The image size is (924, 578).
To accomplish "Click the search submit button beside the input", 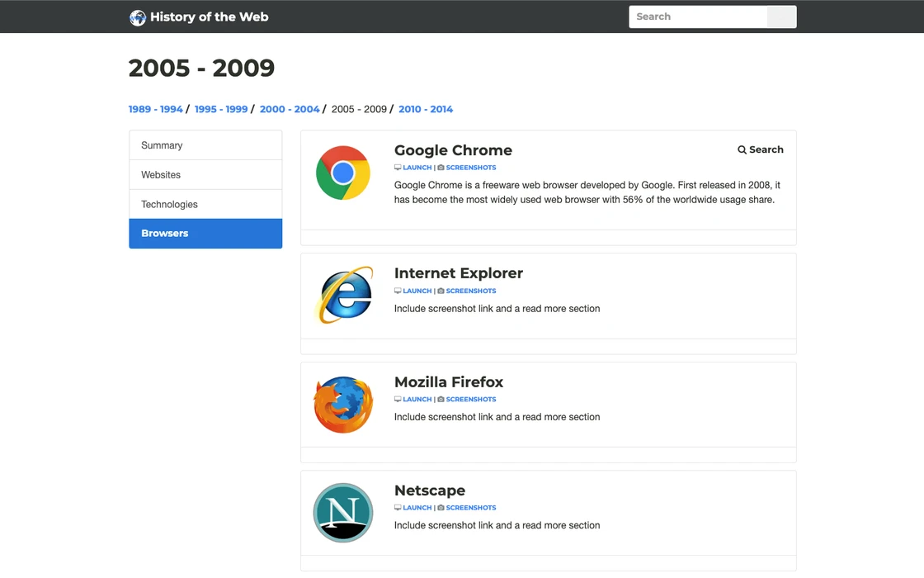I will [x=781, y=17].
